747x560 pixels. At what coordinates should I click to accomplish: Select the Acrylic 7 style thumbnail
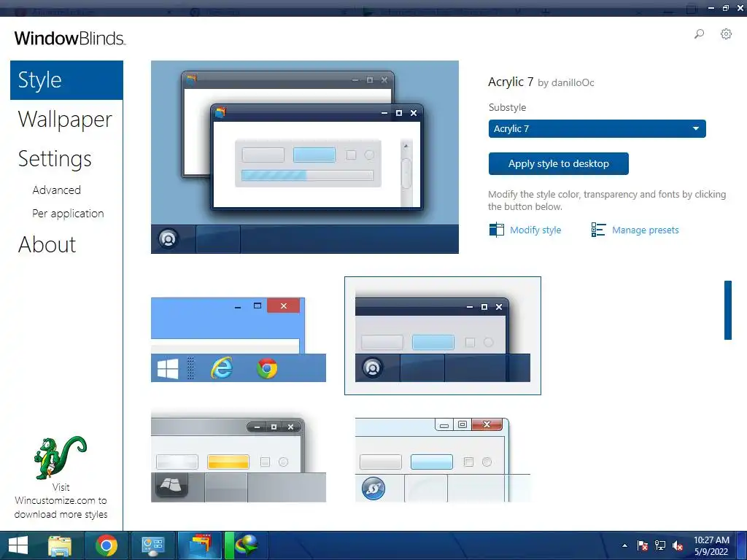pyautogui.click(x=443, y=335)
